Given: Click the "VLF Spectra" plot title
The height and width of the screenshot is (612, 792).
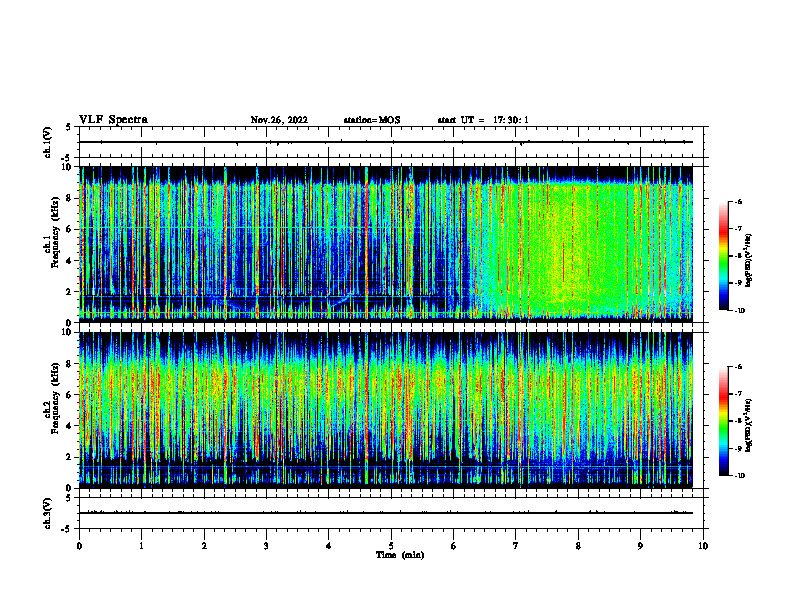Looking at the screenshot, I should coord(113,120).
